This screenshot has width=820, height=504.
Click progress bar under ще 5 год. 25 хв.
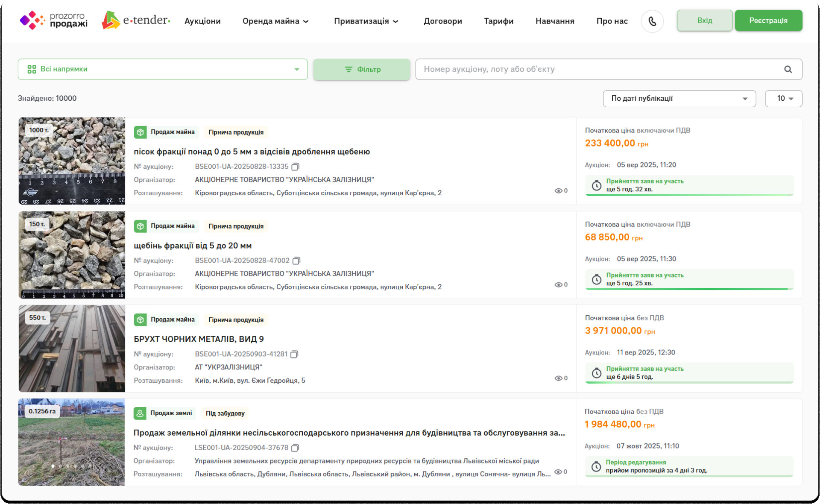tap(689, 289)
